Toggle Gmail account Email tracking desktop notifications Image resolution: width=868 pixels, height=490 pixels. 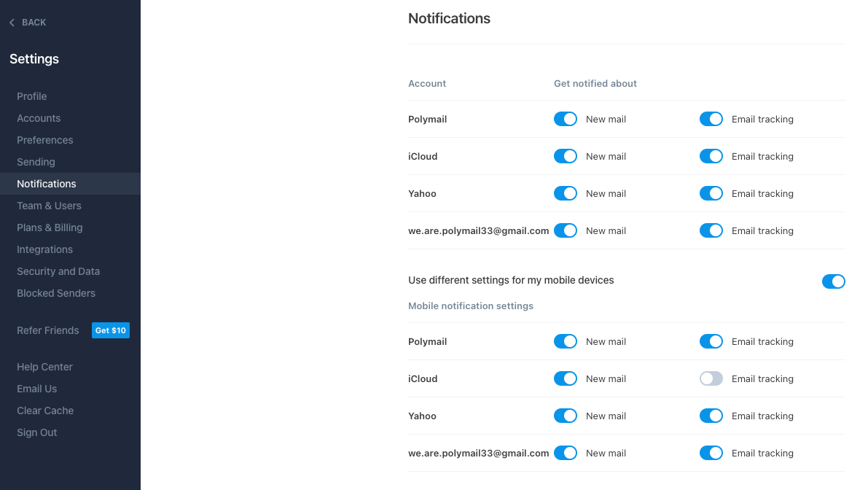[x=711, y=230]
